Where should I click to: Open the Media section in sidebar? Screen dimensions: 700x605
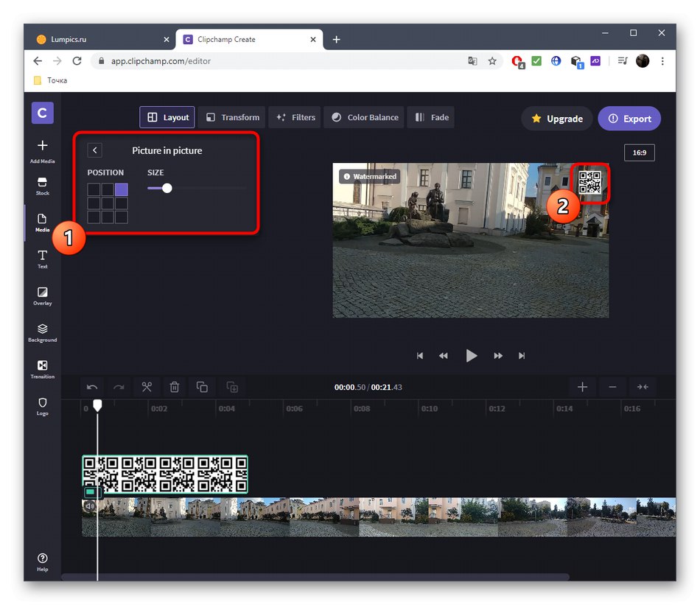43,223
